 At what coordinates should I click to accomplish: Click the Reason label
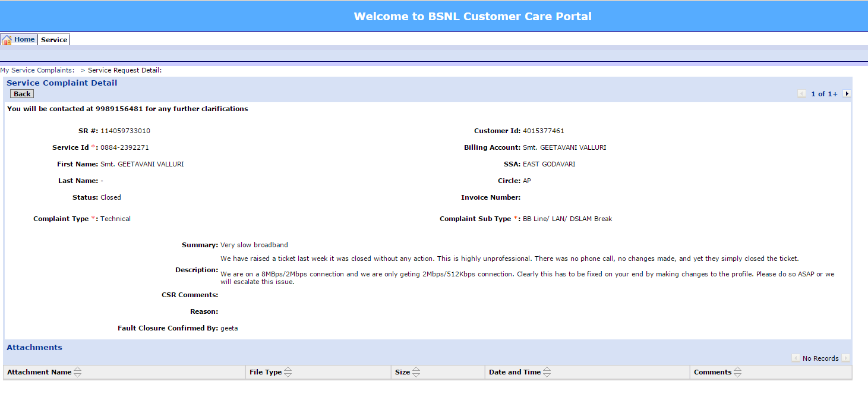[204, 311]
